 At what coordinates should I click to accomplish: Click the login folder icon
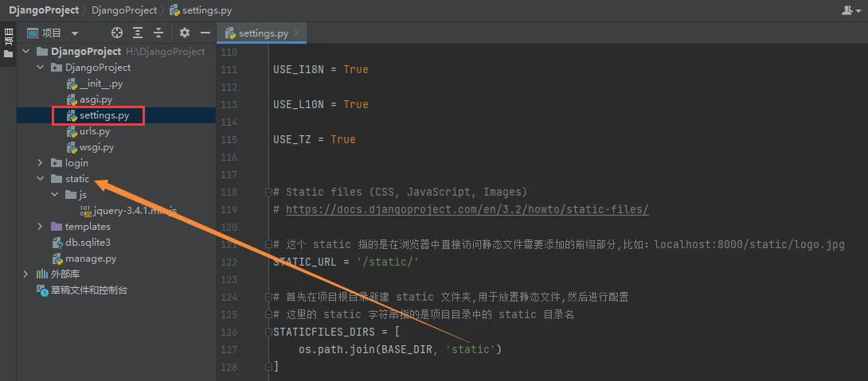click(56, 163)
